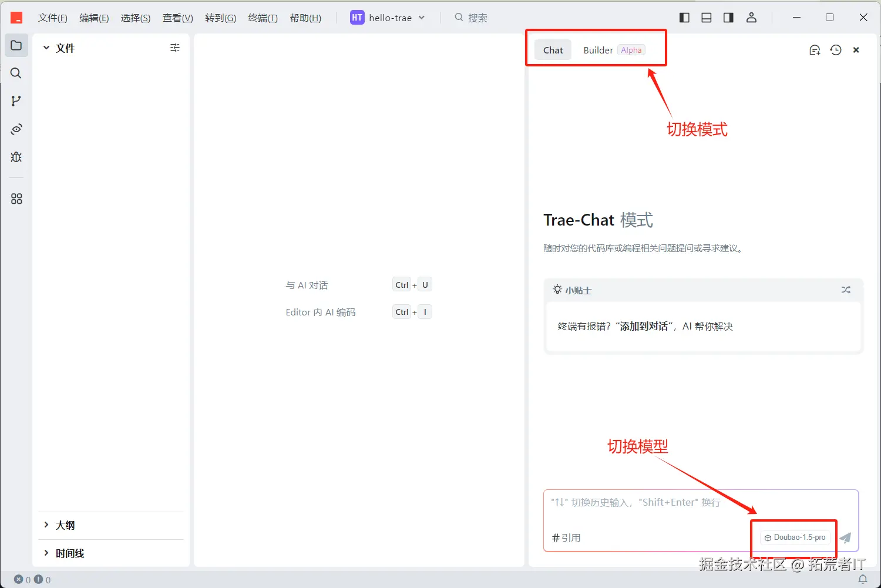Start a new chat session icon
This screenshot has width=881, height=588.
(815, 50)
